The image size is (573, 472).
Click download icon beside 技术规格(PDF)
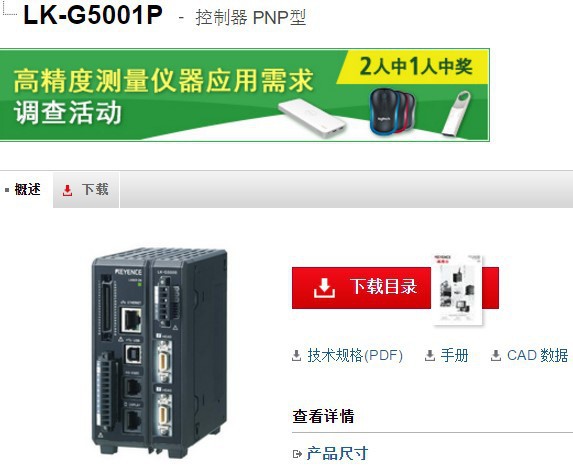[x=296, y=355]
